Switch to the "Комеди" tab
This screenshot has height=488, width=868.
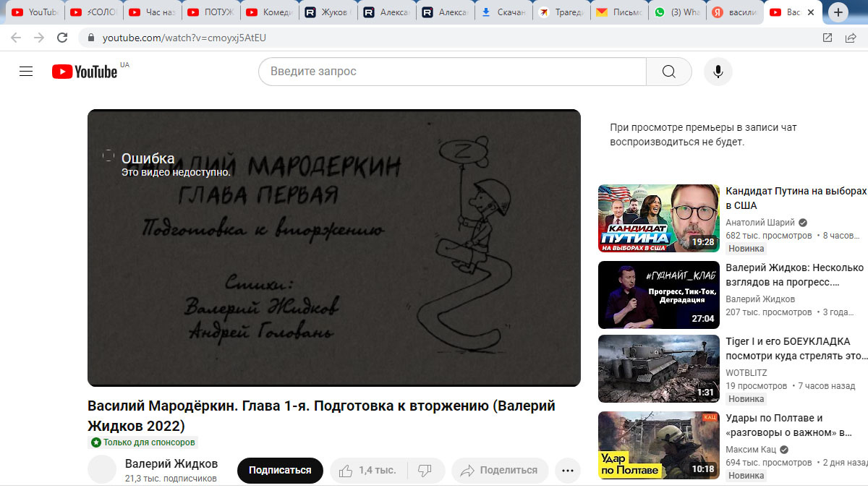(x=269, y=12)
